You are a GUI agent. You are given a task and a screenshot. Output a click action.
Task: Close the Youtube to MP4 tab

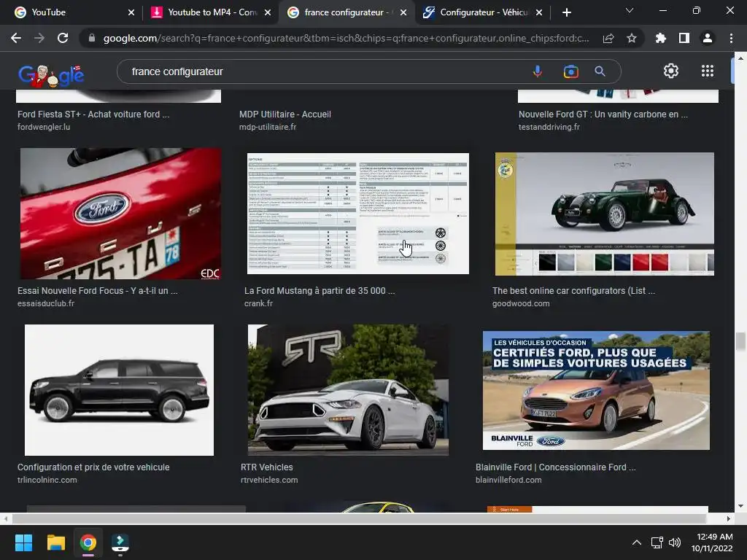point(268,12)
